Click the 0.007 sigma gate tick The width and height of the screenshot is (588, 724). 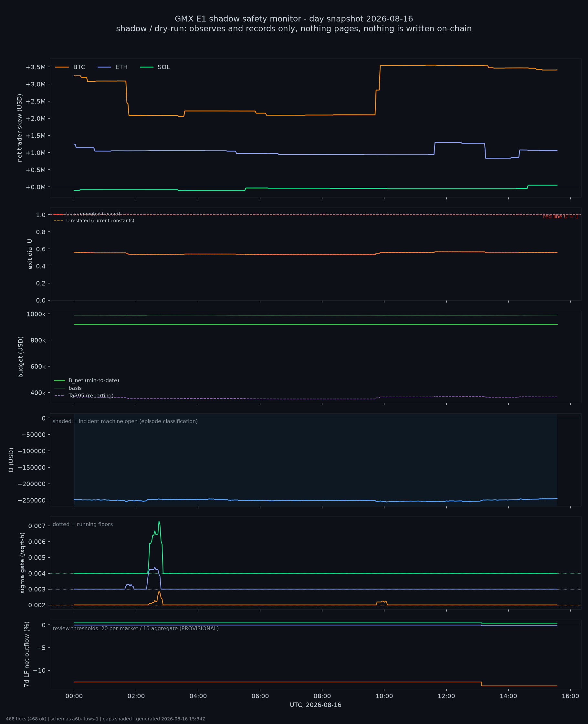(37, 526)
